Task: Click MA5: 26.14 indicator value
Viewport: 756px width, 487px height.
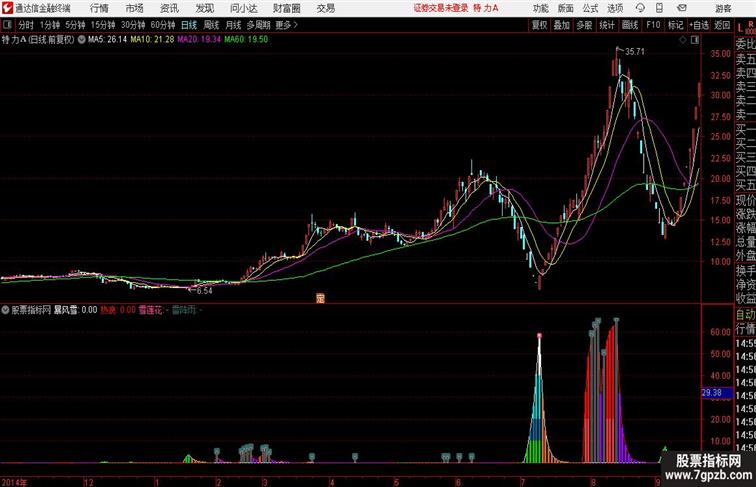Action: coord(108,40)
